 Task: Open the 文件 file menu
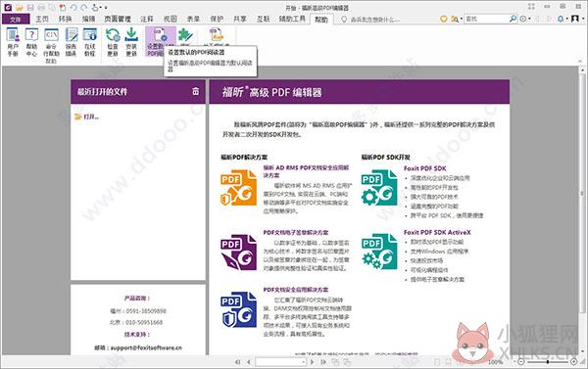click(x=16, y=20)
